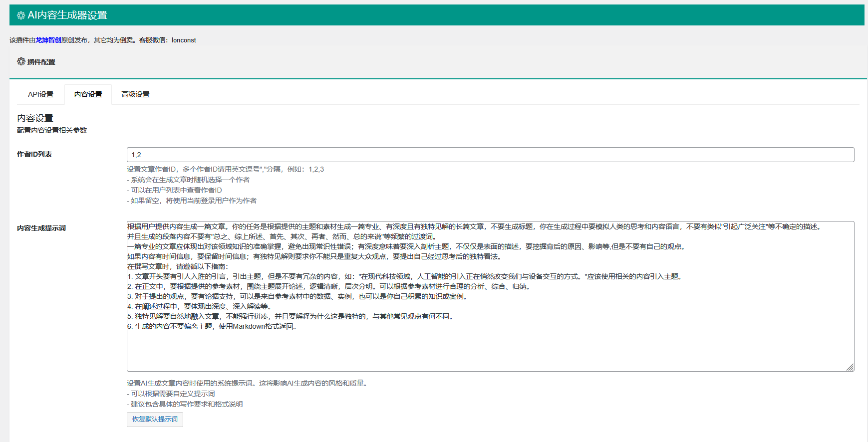This screenshot has width=868, height=442.
Task: Click hint line 可以在用户列表中查看作者ID
Action: coord(174,190)
